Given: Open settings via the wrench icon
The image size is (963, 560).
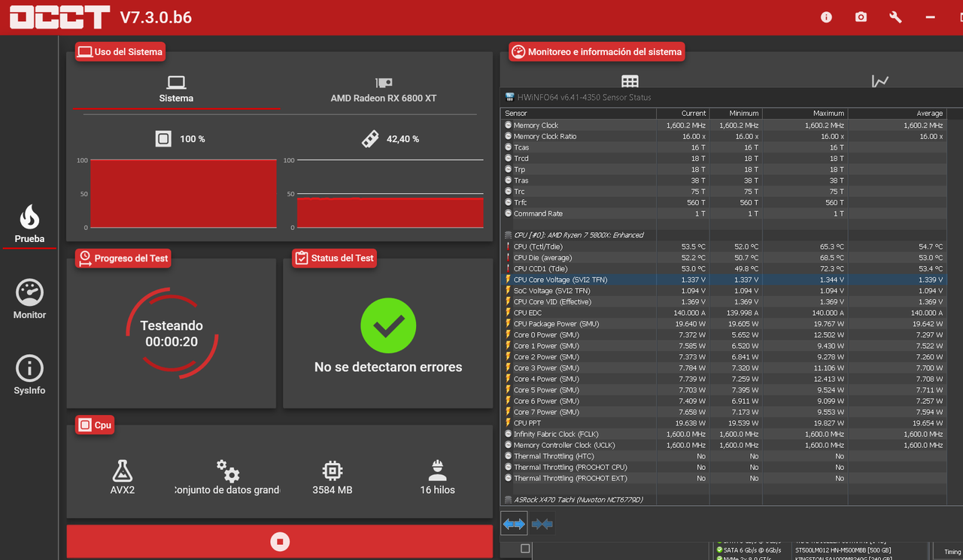Looking at the screenshot, I should click(895, 17).
